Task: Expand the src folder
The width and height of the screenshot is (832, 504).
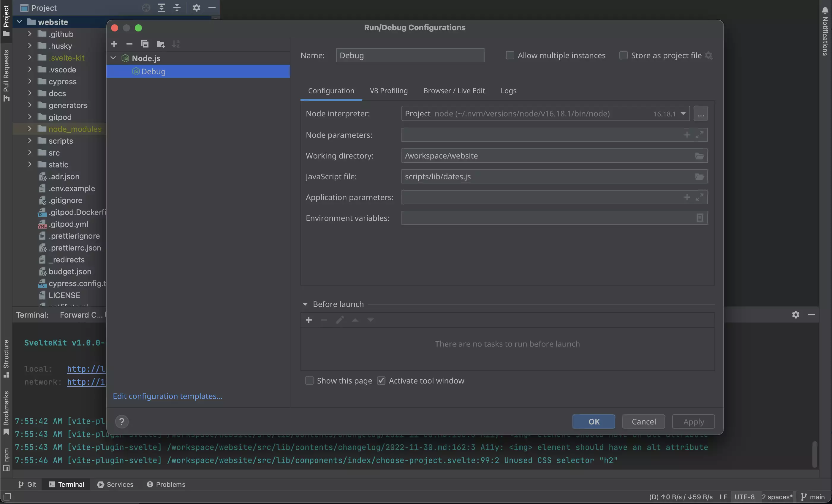Action: pyautogui.click(x=30, y=153)
